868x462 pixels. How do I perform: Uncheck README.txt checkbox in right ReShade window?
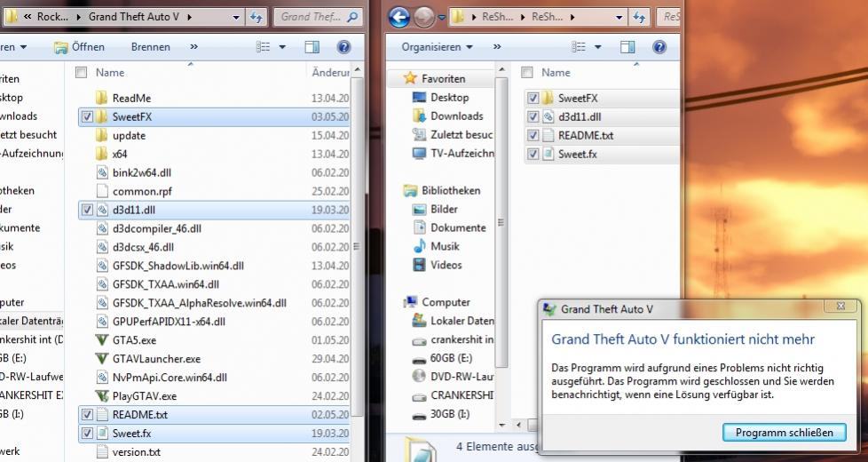pyautogui.click(x=533, y=135)
